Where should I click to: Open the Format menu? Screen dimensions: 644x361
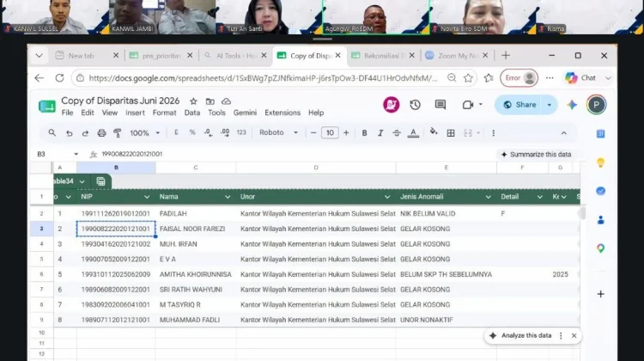pyautogui.click(x=164, y=113)
